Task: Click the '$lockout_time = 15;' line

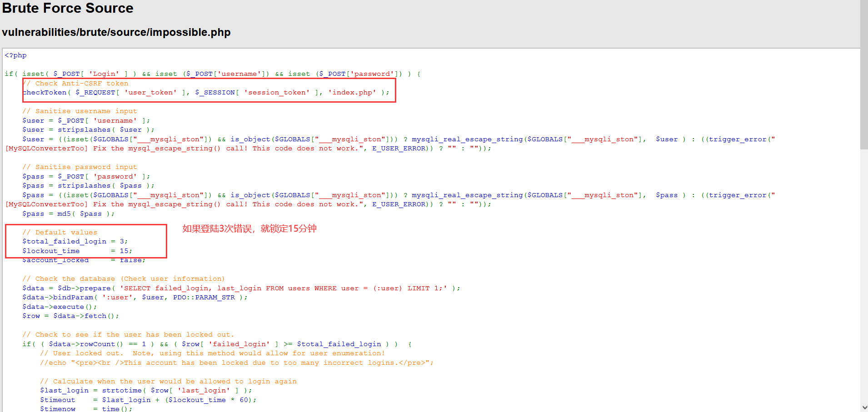Action: coord(78,251)
